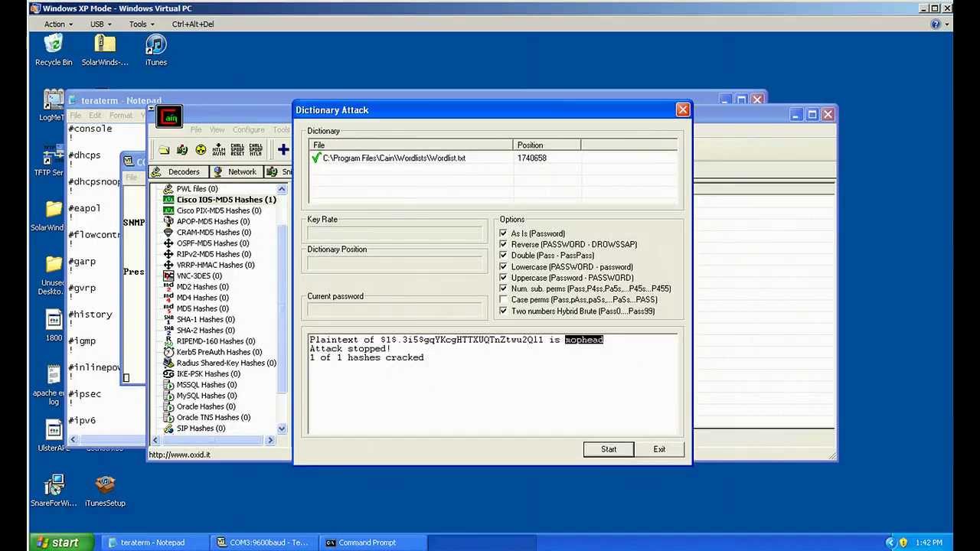The image size is (980, 551).
Task: Open the Tools dropdown in Virtual PC
Action: tap(142, 24)
